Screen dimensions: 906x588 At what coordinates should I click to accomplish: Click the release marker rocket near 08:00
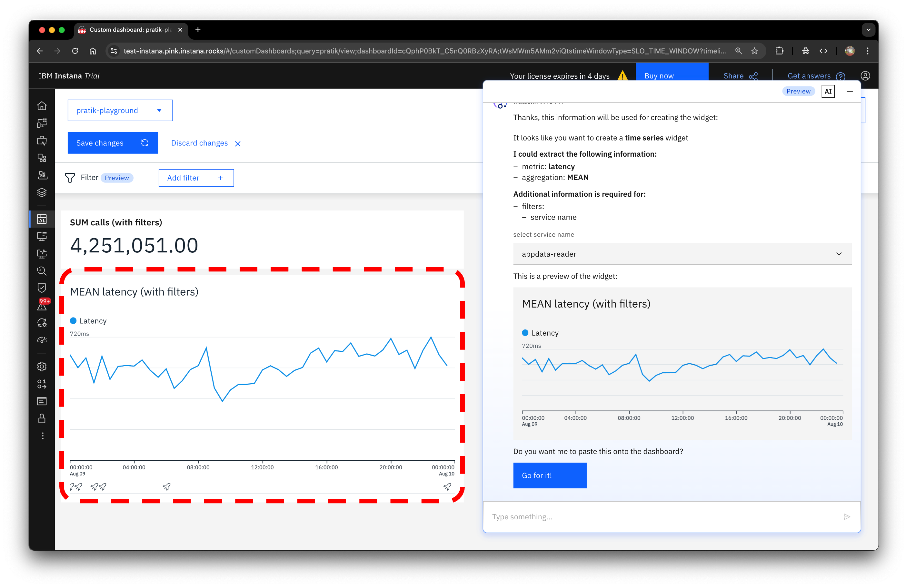[167, 486]
